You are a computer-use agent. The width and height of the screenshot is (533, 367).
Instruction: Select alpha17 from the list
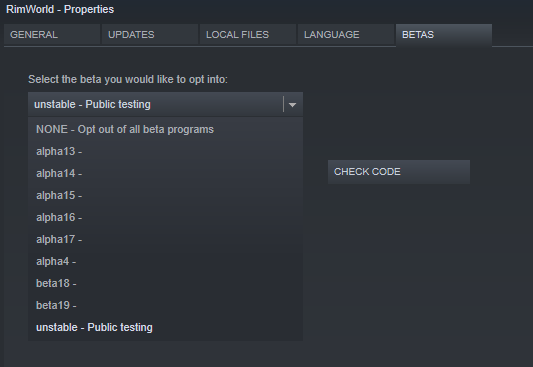click(166, 240)
